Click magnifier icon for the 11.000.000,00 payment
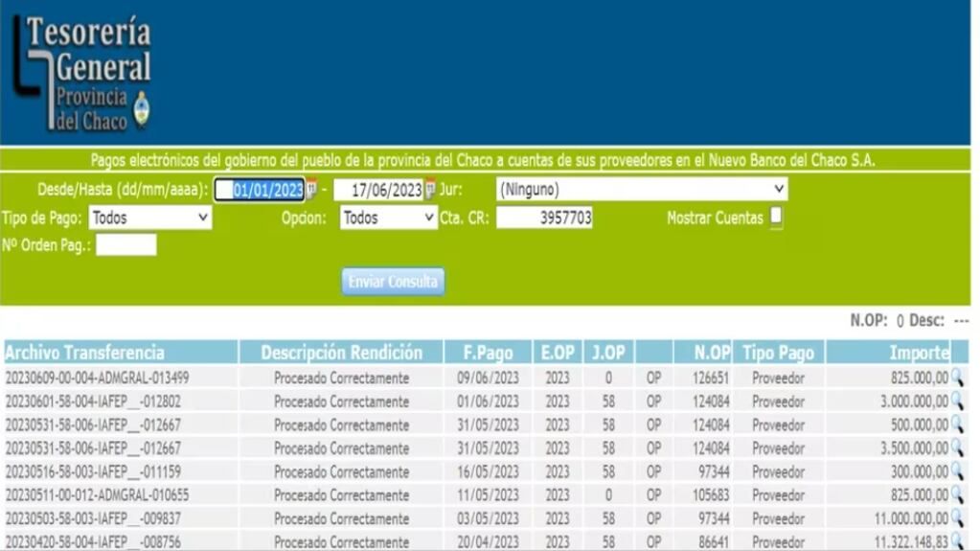 click(x=956, y=518)
